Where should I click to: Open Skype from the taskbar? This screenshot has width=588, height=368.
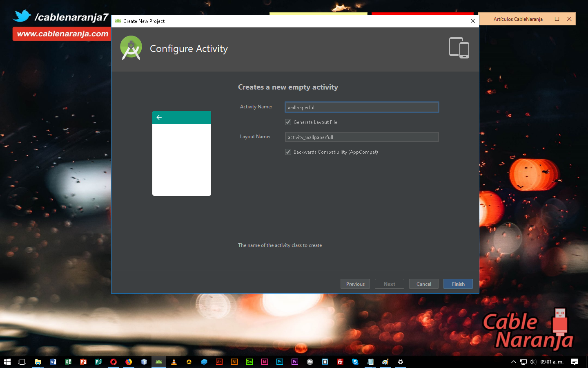[355, 362]
